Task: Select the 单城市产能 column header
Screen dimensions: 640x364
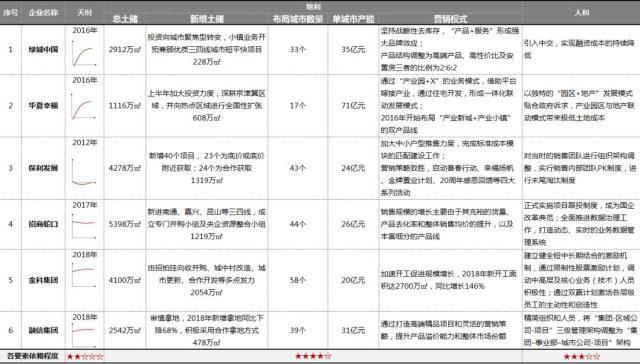Action: 353,19
